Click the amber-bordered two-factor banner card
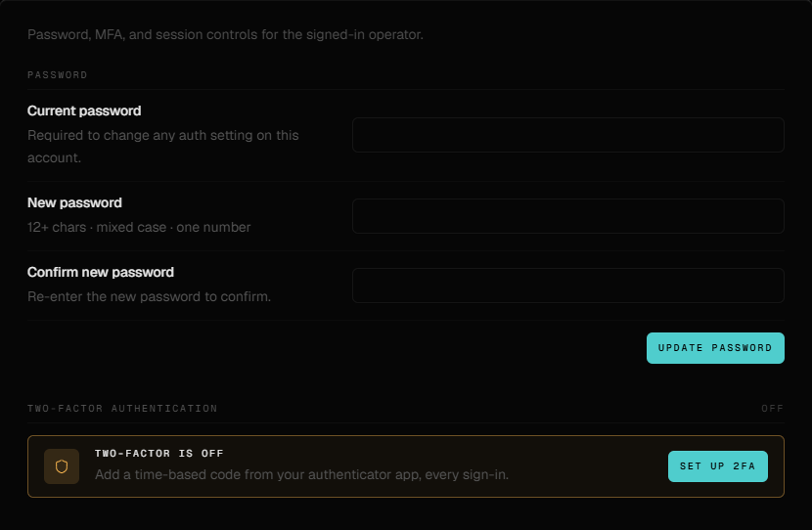 [x=406, y=466]
